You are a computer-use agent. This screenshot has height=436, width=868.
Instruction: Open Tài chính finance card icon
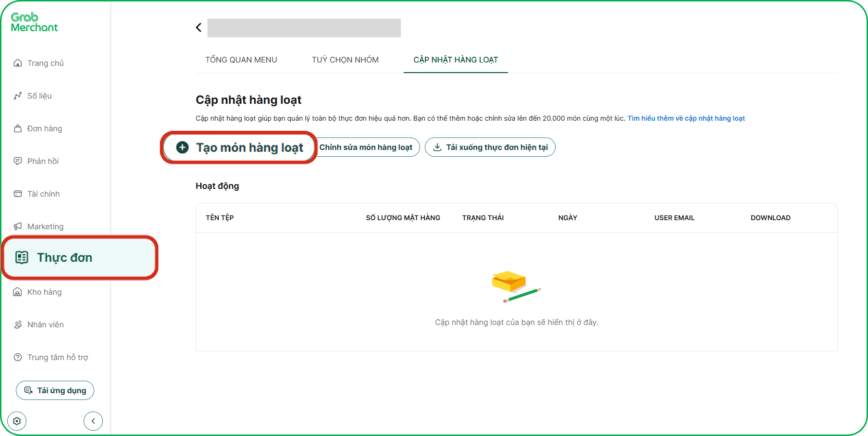click(18, 194)
